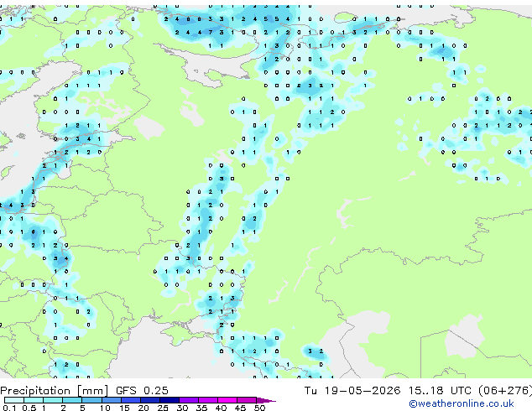Open the weatheronline.co.uk link
Viewport: 532px width, 411px height.
462,403
